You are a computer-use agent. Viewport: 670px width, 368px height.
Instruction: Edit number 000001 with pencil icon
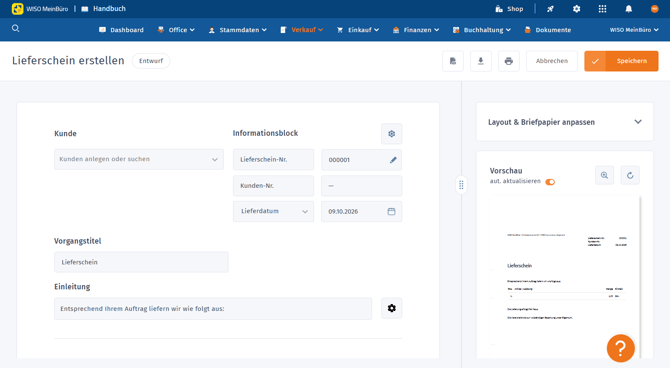coord(393,160)
